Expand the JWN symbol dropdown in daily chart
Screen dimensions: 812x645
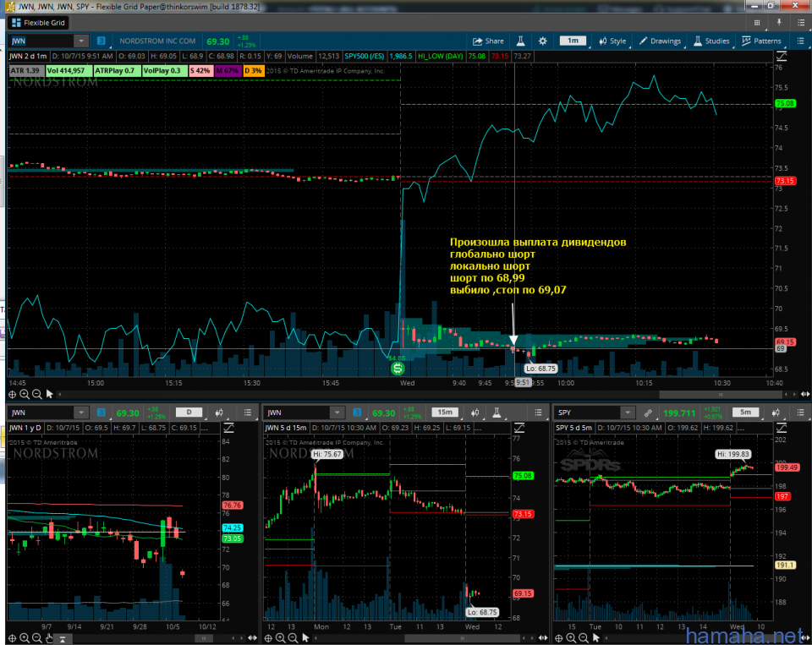[81, 413]
